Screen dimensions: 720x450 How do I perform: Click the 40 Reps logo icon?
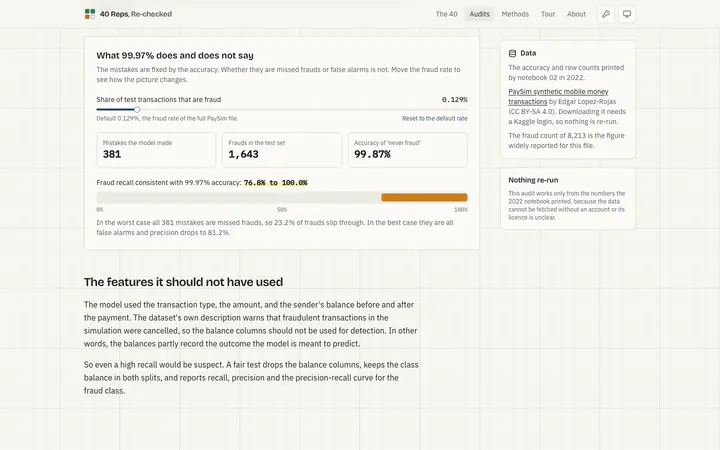90,14
